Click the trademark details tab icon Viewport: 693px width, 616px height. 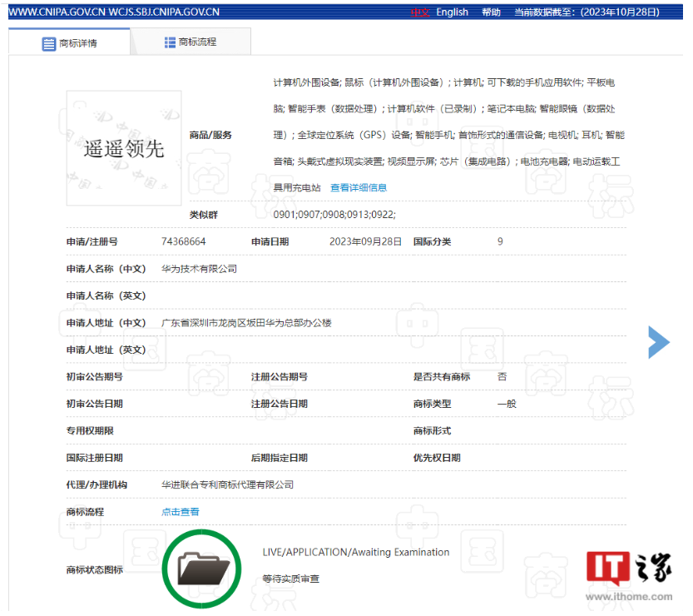(49, 43)
